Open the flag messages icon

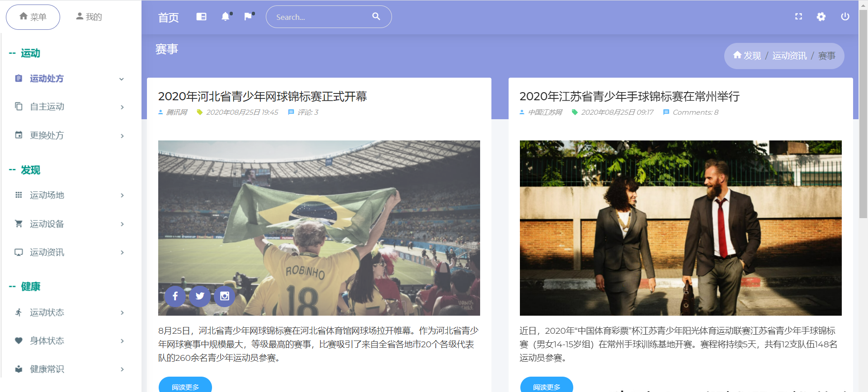[248, 17]
